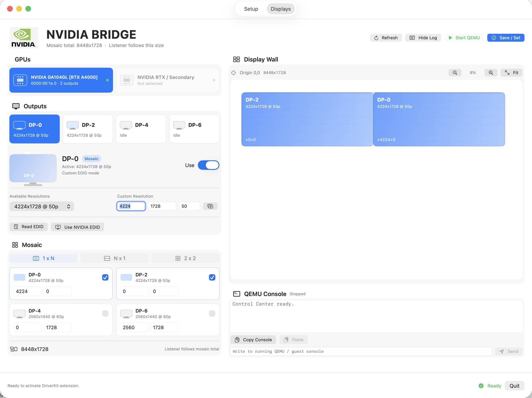Screen dimensions: 532x398
Task: Click the Fit button in Display Wall
Action: [x=511, y=73]
